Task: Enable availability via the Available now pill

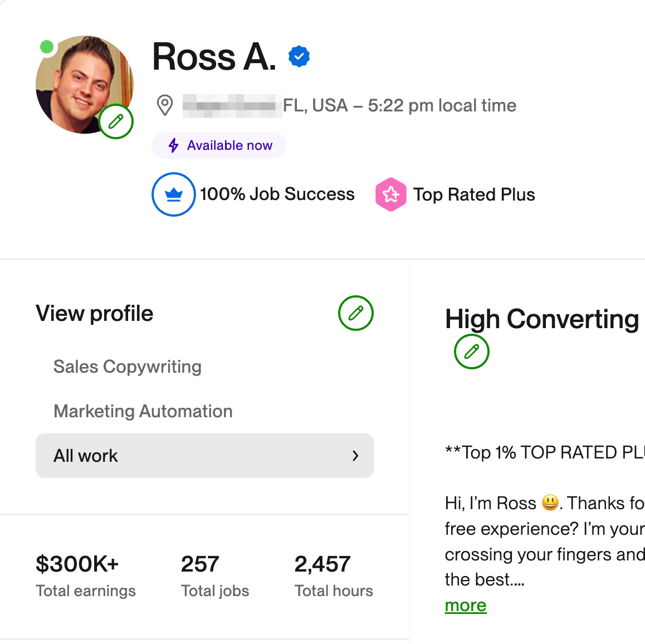Action: click(218, 145)
